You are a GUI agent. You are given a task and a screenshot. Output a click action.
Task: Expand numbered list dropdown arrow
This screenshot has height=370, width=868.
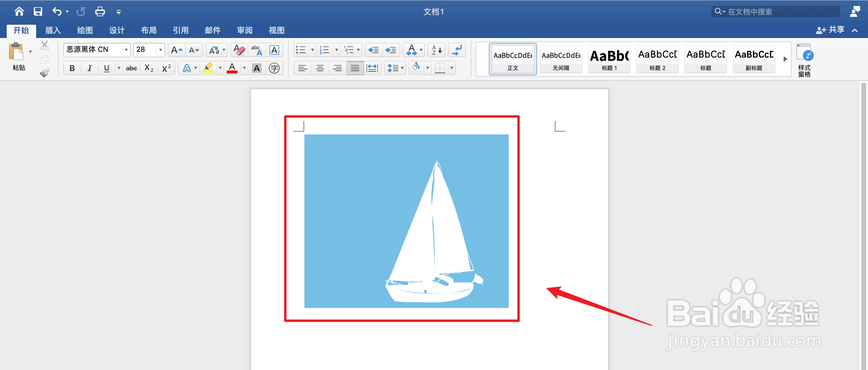(336, 50)
